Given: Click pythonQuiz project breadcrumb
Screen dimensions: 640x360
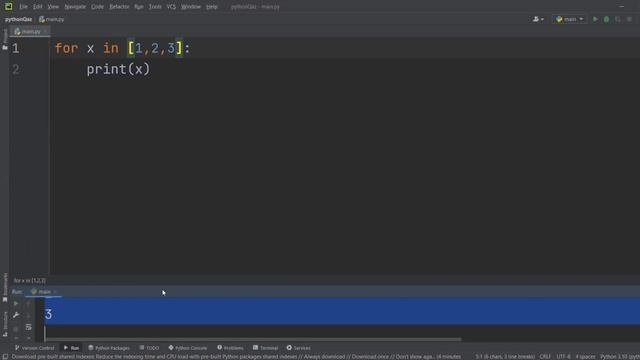Looking at the screenshot, I should [x=18, y=19].
